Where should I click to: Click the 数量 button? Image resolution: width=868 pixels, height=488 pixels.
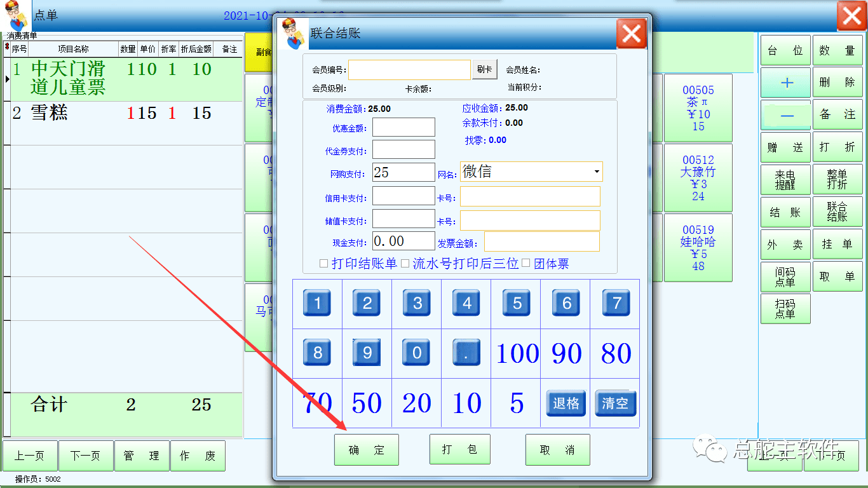[837, 50]
